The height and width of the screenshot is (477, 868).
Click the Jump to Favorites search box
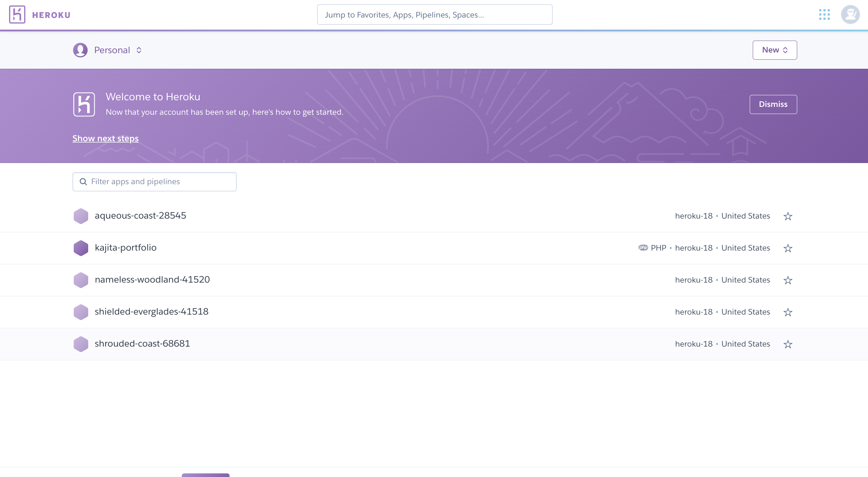434,15
